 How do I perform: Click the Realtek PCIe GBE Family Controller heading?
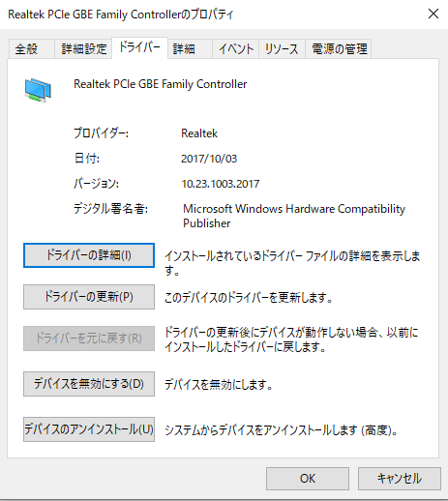[x=161, y=84]
